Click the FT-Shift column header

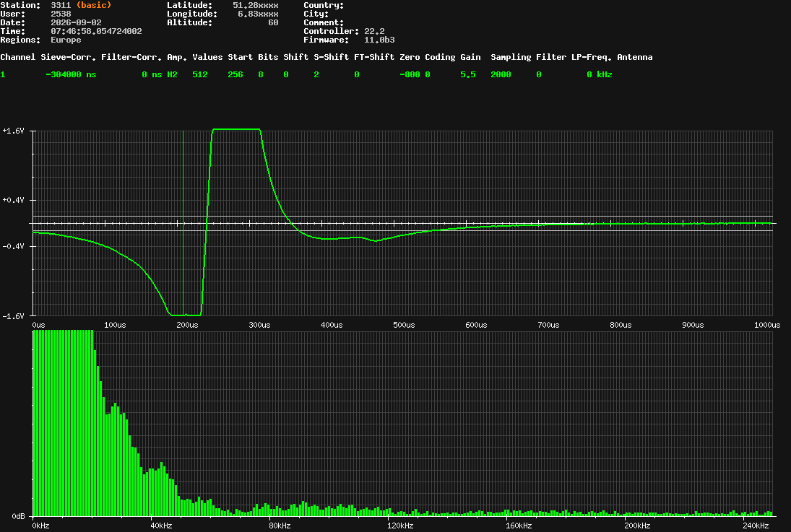373,57
